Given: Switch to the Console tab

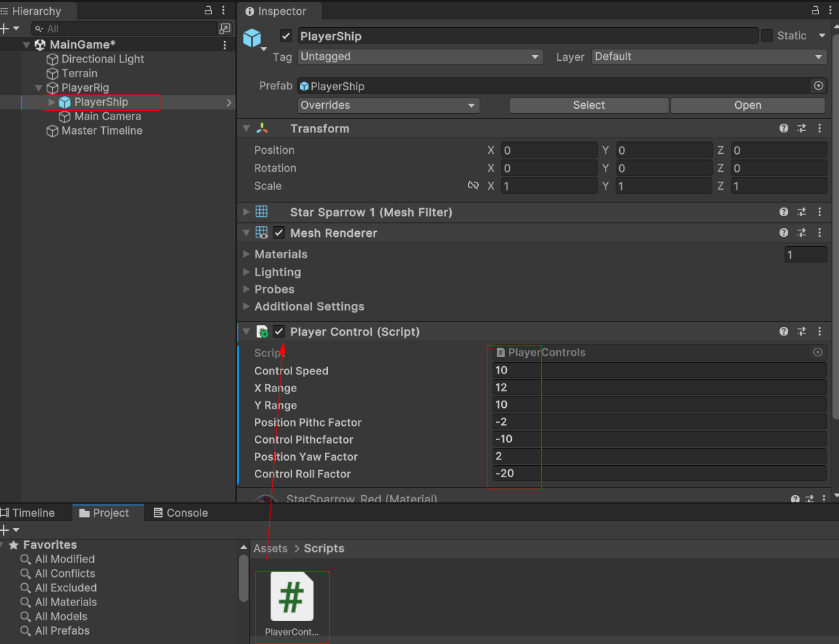Looking at the screenshot, I should pyautogui.click(x=181, y=513).
